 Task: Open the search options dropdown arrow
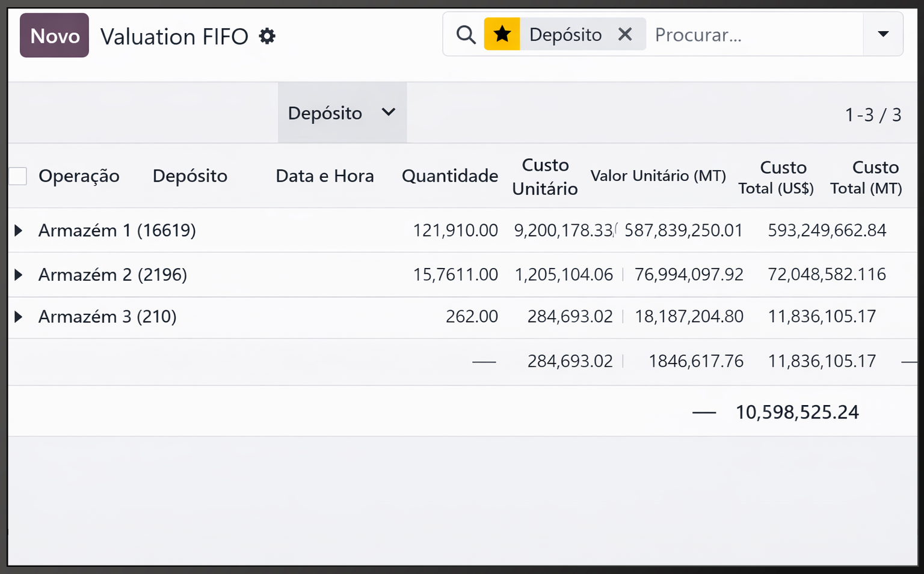point(883,34)
